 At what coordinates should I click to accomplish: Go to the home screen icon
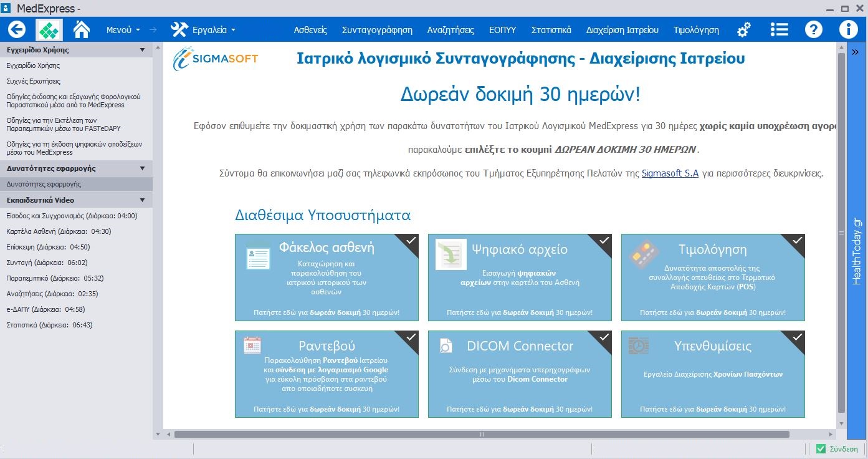[82, 29]
